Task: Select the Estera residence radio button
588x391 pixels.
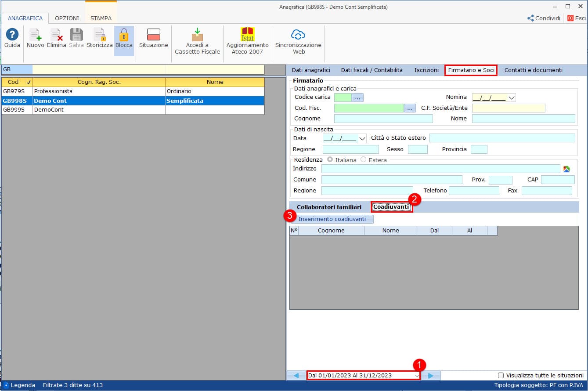Action: (x=363, y=160)
